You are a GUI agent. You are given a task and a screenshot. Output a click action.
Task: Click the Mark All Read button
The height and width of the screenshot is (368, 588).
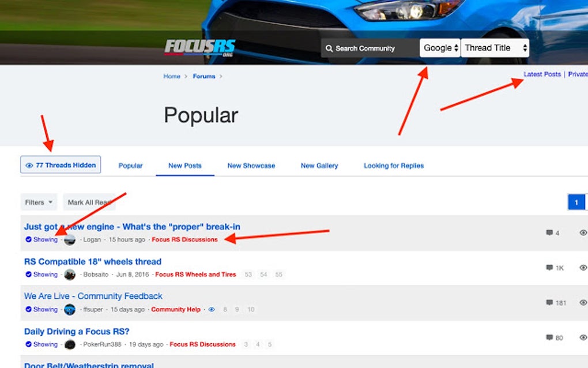click(89, 202)
